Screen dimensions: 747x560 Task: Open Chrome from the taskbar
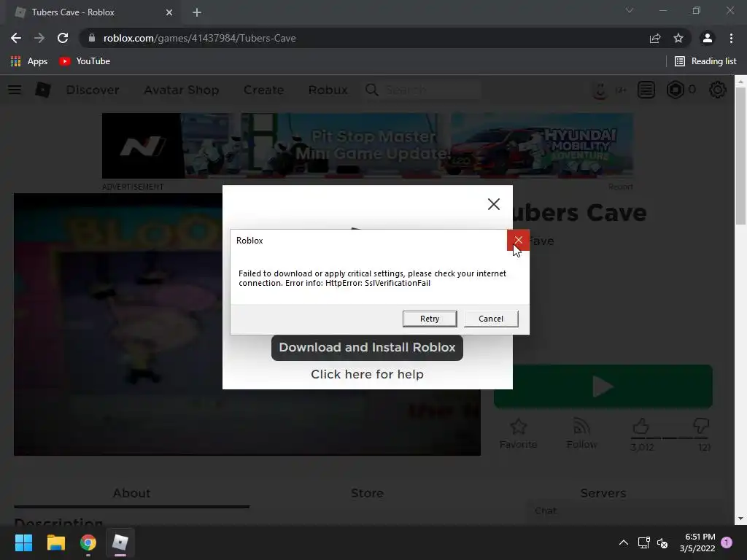(x=88, y=542)
